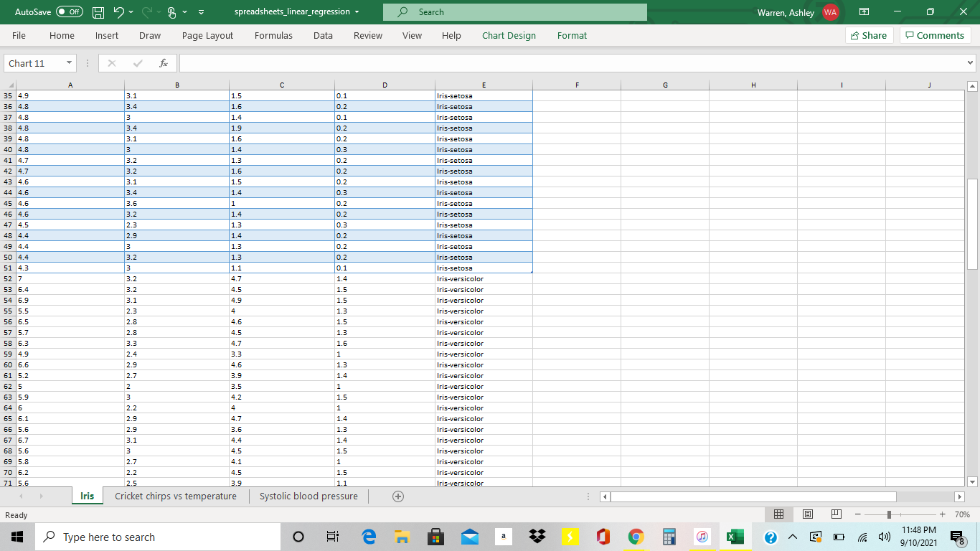Select column A header
980x551 pixels.
[70, 85]
